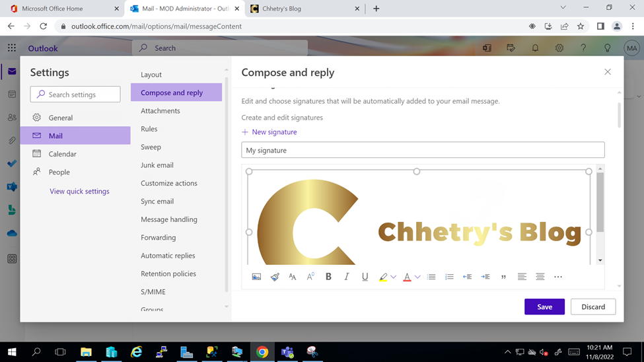Open People settings category

[75, 172]
